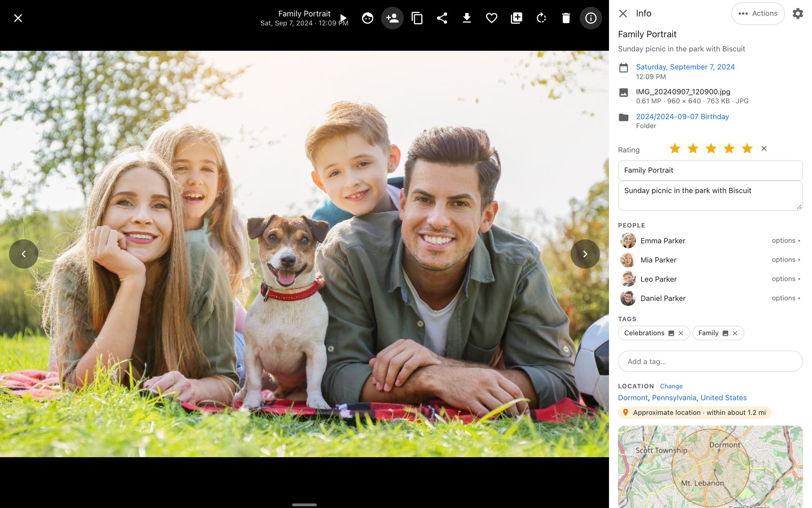Close the photo viewer with the X icon

(x=18, y=18)
